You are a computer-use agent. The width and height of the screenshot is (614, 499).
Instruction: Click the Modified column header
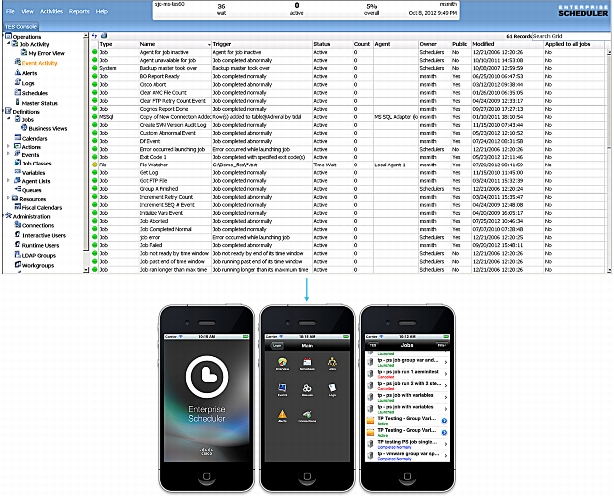[507, 44]
